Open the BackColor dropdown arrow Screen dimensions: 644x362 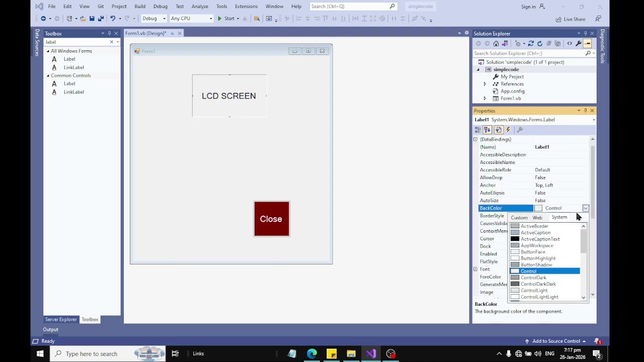(586, 208)
